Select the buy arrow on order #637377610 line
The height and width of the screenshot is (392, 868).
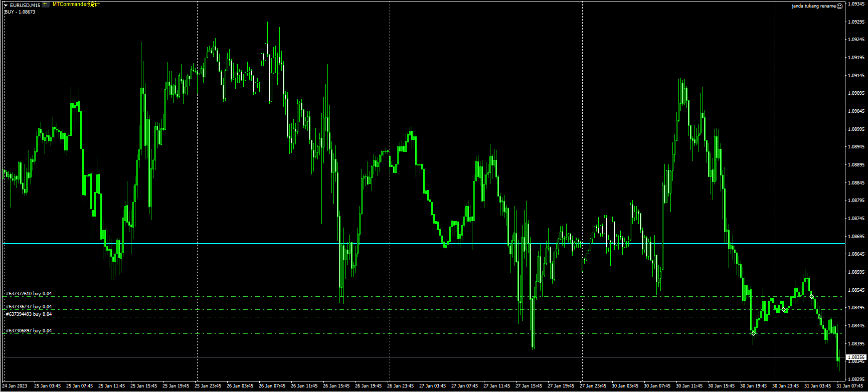click(x=811, y=297)
